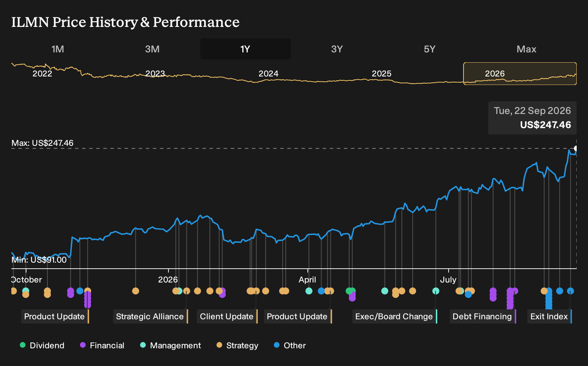The image size is (588, 366).
Task: Click the last blue event dot at far right
Action: point(570,291)
